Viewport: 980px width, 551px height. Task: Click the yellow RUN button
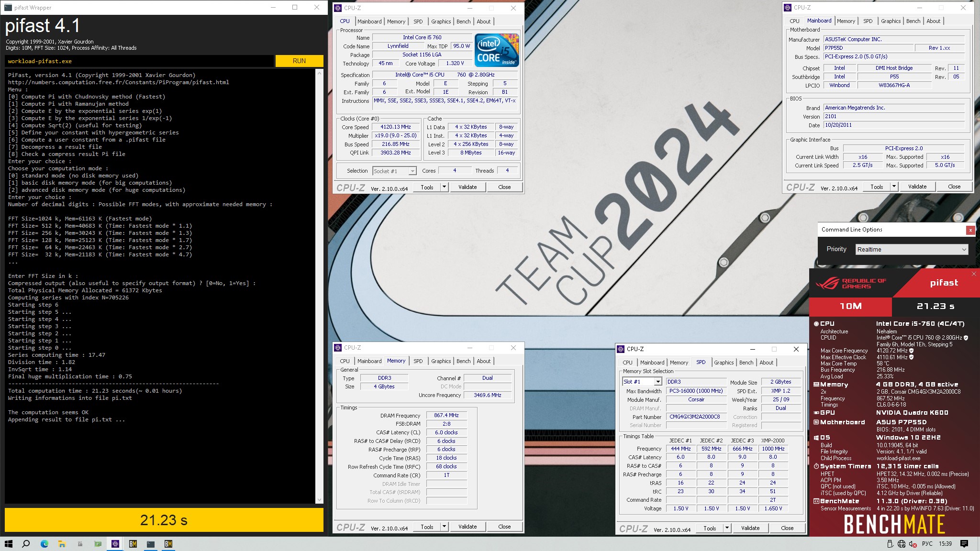pyautogui.click(x=299, y=61)
